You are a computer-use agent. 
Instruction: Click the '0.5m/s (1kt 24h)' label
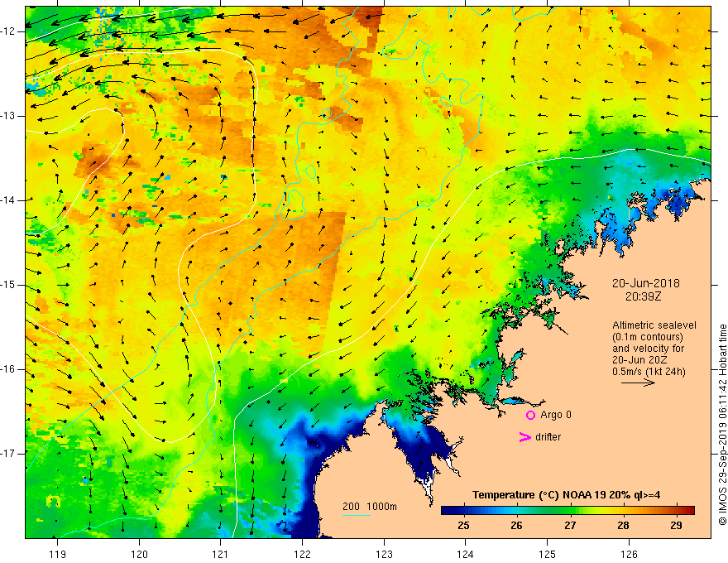649,372
